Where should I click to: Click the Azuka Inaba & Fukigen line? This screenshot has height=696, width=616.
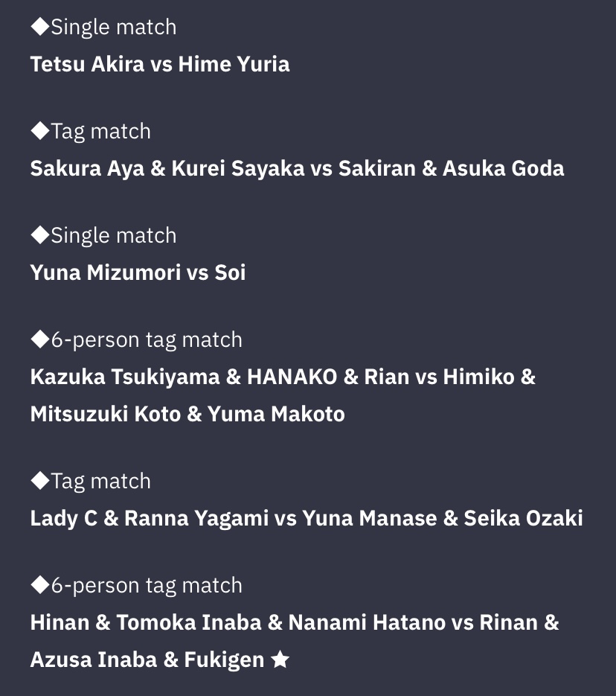(x=160, y=660)
